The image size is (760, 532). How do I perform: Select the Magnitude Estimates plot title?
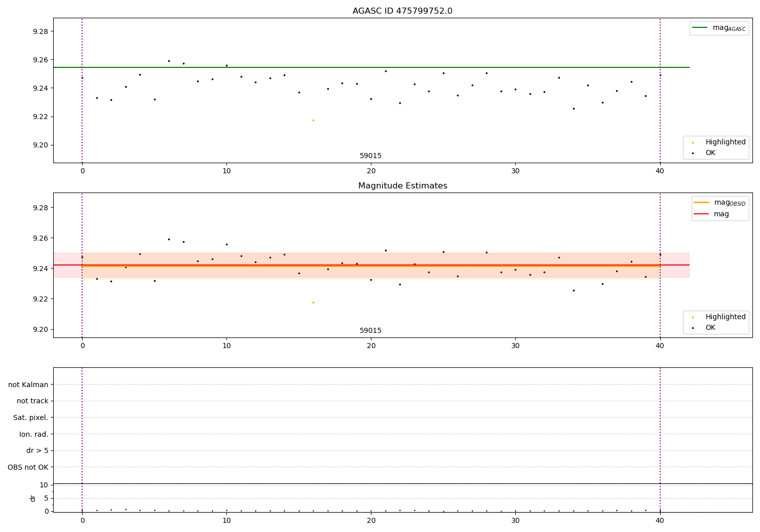click(x=402, y=186)
